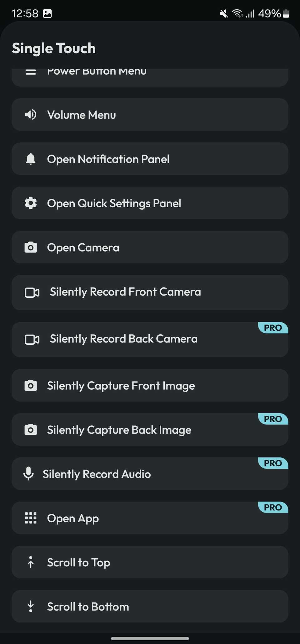Tap the down-arrow icon for Scroll to Bottom
Screen dimensions: 300x644
click(x=31, y=606)
